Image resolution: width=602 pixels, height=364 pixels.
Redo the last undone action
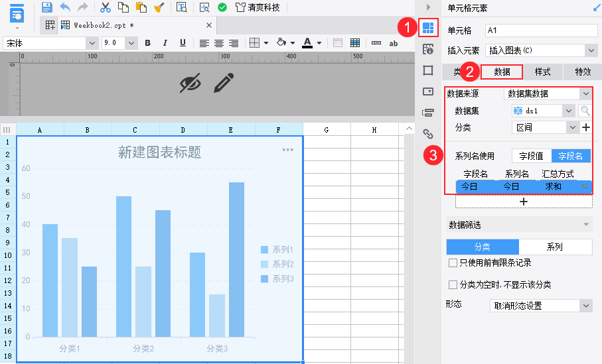[x=82, y=7]
